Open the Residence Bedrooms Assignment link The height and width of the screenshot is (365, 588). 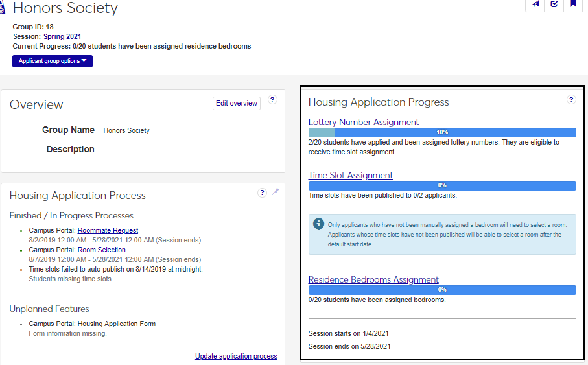(373, 279)
